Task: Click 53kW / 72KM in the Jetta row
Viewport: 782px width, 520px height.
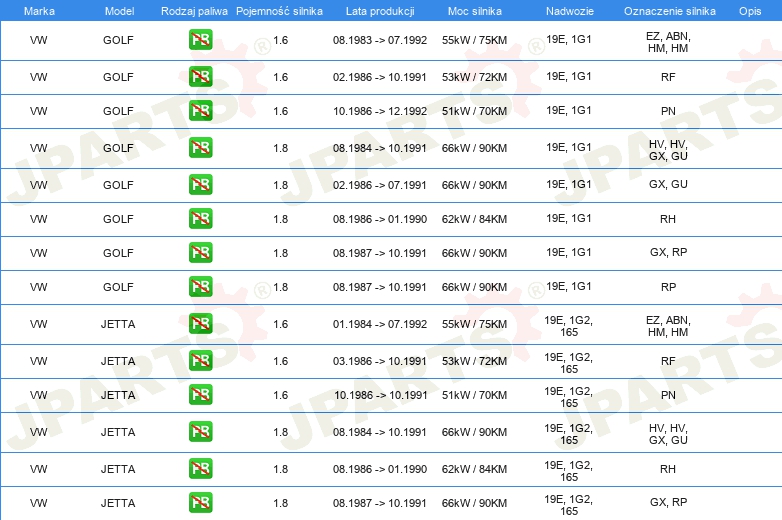Action: click(474, 361)
